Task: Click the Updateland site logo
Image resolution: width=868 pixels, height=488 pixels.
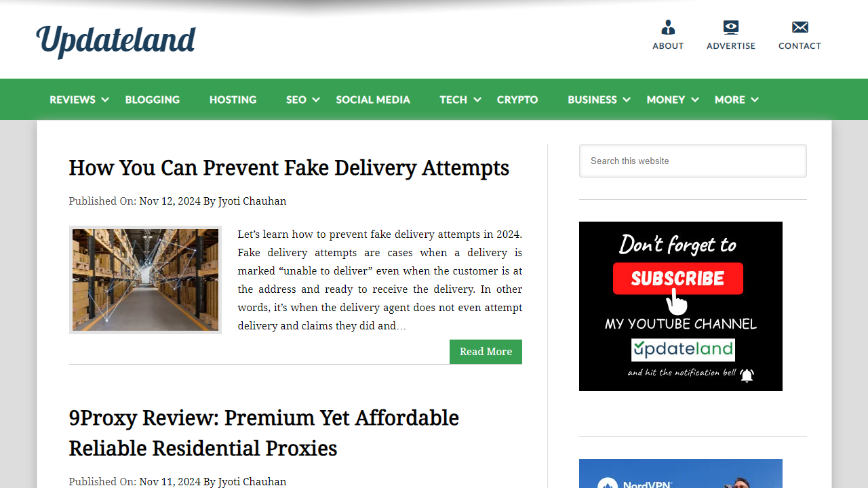Action: [116, 41]
